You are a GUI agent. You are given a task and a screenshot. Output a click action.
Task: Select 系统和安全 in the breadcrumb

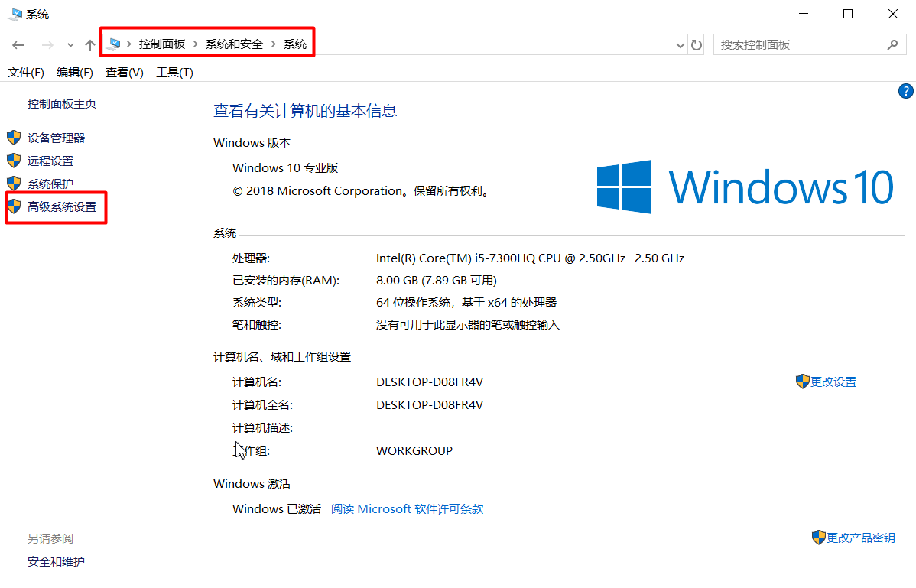click(234, 44)
